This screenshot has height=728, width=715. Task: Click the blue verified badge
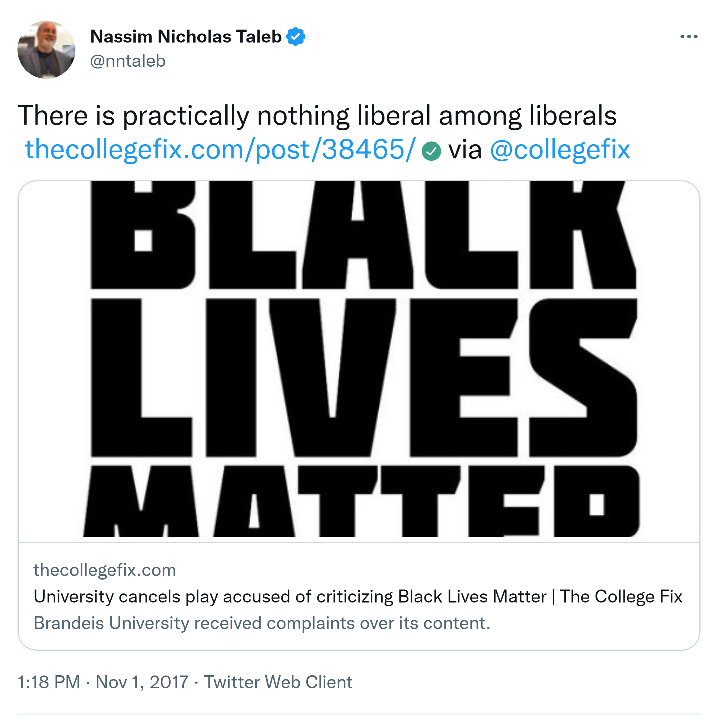click(x=296, y=37)
